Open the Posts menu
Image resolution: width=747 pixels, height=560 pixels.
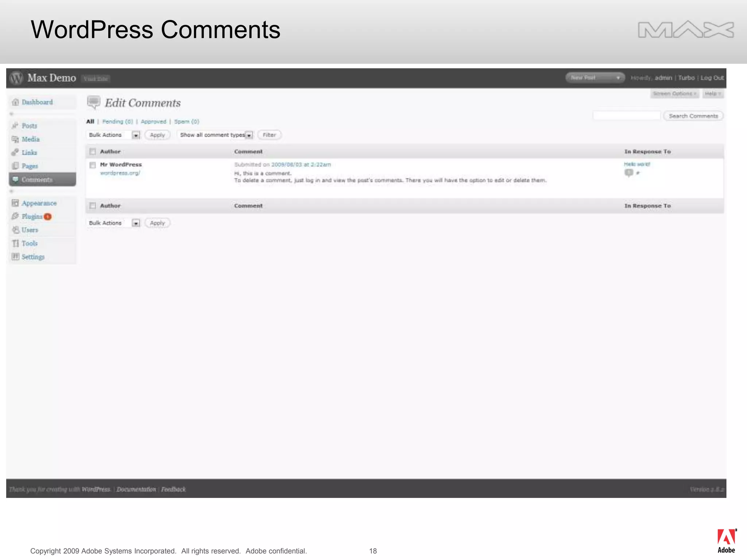pyautogui.click(x=29, y=126)
